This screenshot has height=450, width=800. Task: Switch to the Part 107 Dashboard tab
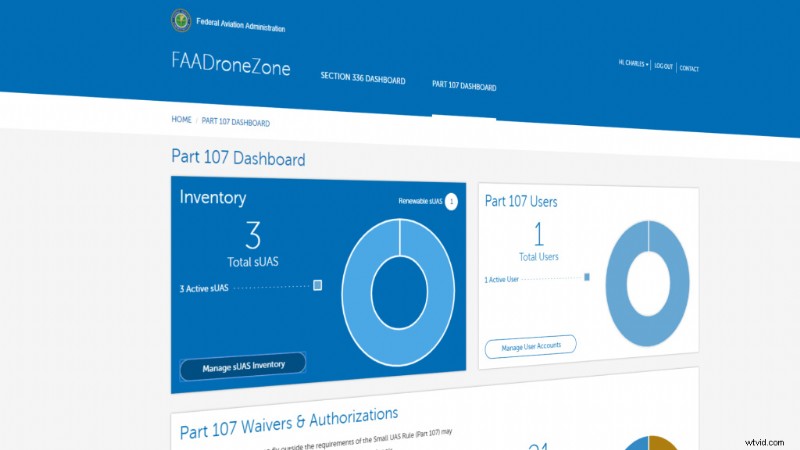tap(463, 87)
